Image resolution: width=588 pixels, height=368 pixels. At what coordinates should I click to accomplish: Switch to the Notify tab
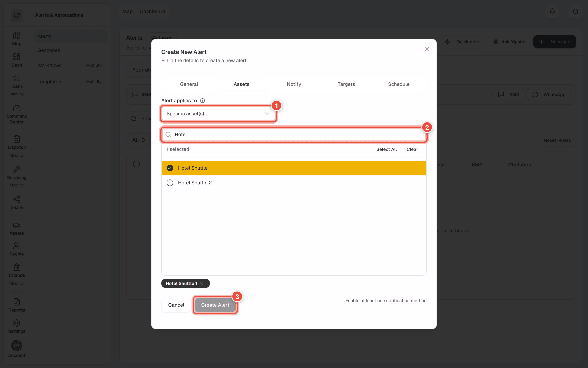(x=294, y=84)
